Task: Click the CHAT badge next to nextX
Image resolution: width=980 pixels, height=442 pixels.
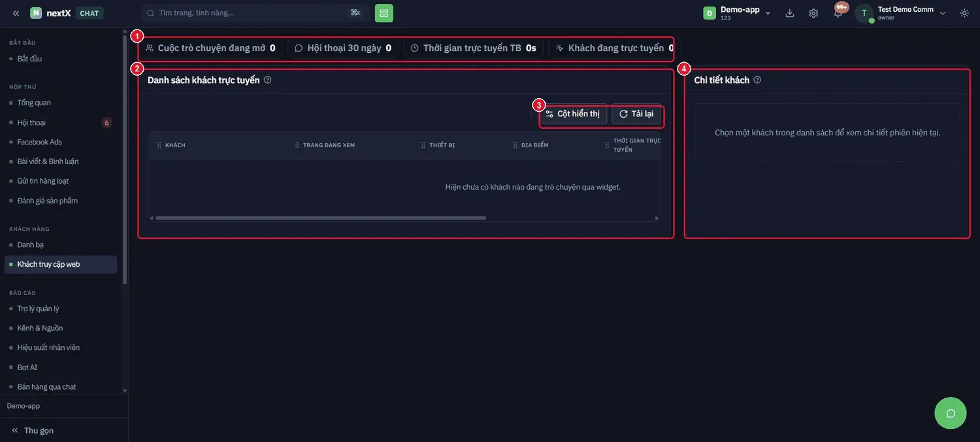Action: [90, 13]
